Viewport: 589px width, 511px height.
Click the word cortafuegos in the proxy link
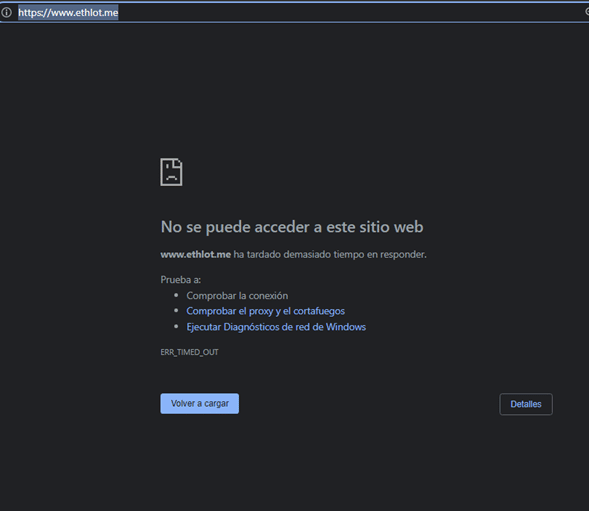click(x=319, y=311)
